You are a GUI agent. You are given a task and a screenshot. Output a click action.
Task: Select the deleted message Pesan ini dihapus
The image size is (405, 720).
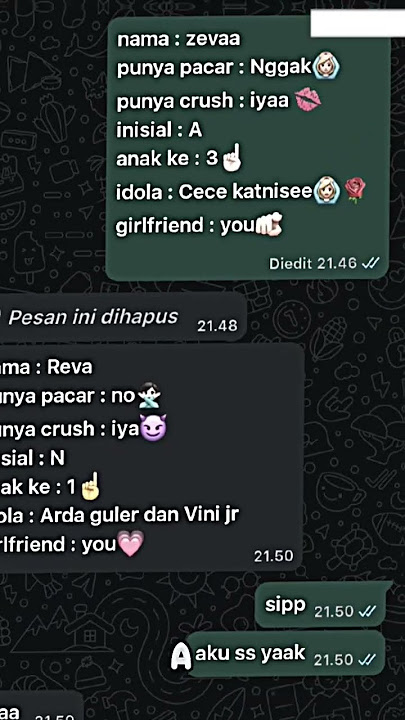coord(120,317)
